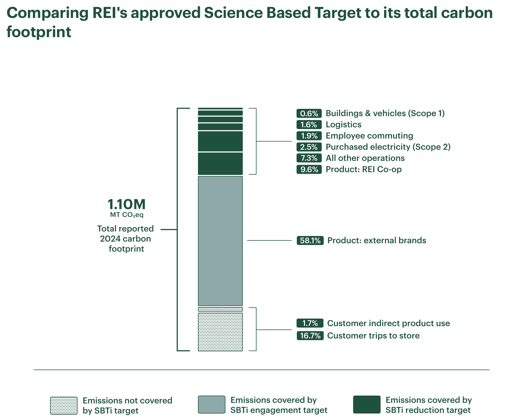Click the dark green legend swatch for reduction target
The height and width of the screenshot is (420, 515).
pyautogui.click(x=367, y=405)
